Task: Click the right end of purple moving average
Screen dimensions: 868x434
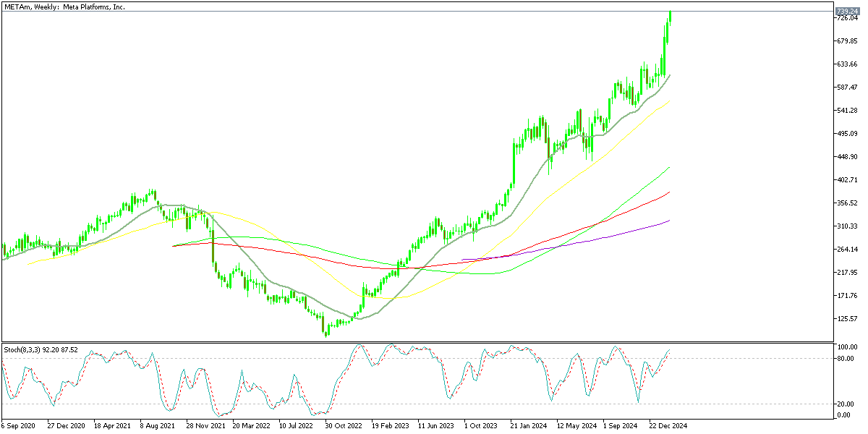Action: pos(668,221)
